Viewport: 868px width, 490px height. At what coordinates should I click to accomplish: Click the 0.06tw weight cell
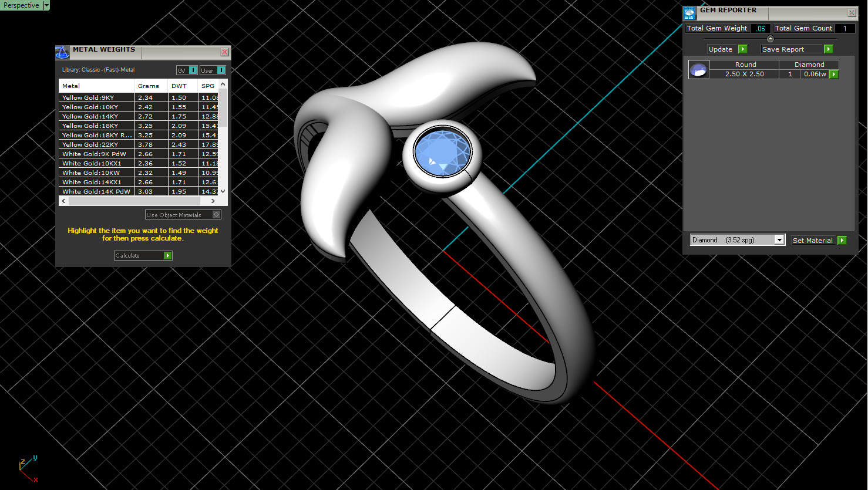[x=815, y=74]
